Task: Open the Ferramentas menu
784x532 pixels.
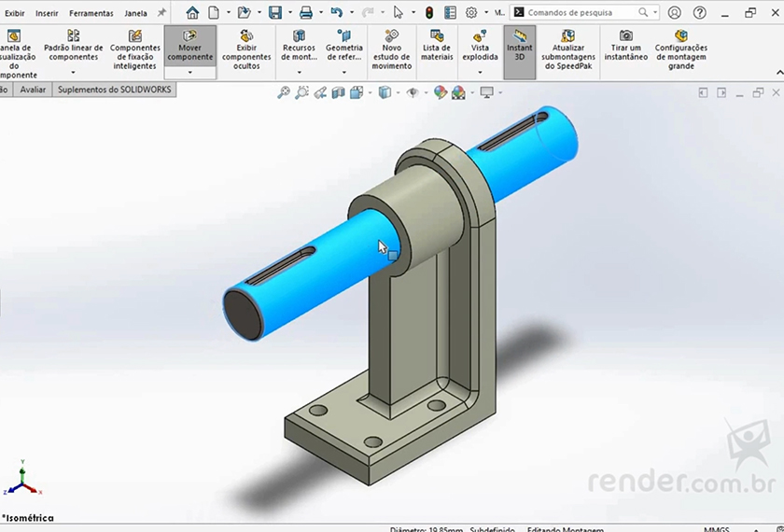Action: tap(91, 13)
